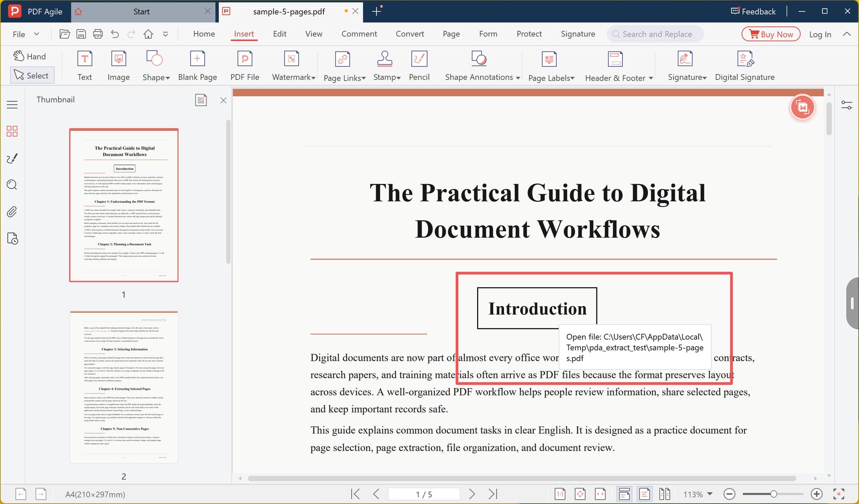
Task: Click the floating convert-to-Word button
Action: point(802,107)
